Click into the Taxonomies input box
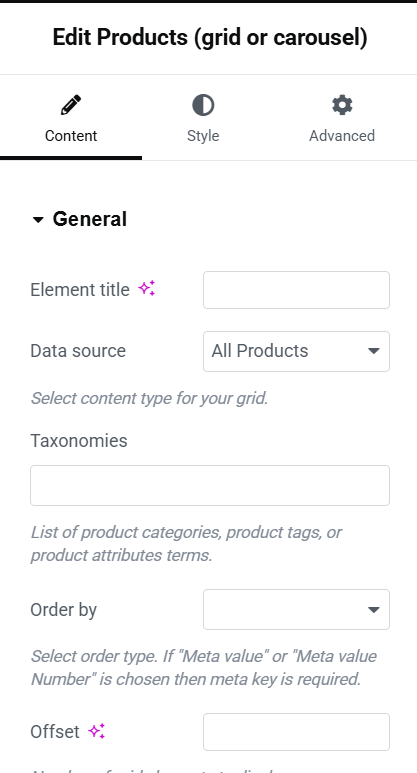Viewport: 417px width, 773px height. [210, 485]
